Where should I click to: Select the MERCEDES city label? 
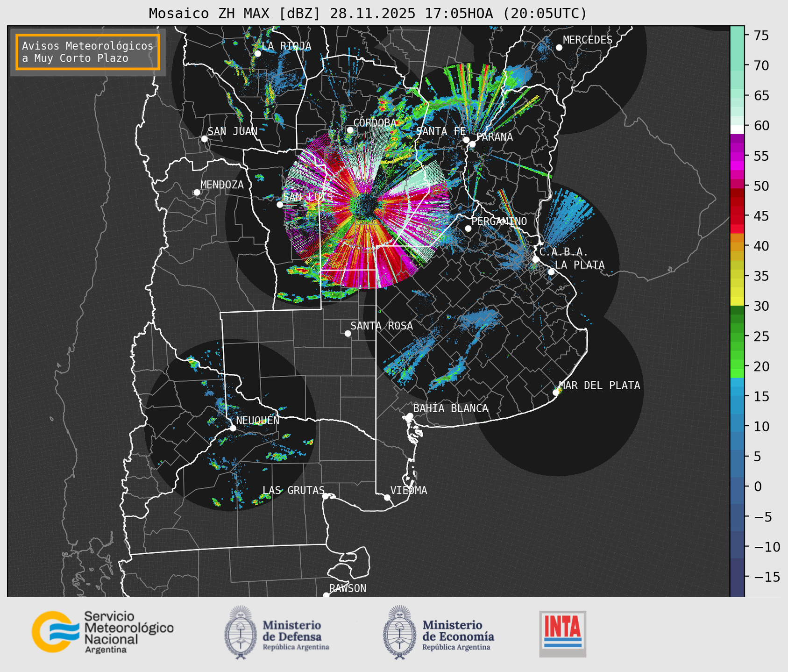pos(588,40)
